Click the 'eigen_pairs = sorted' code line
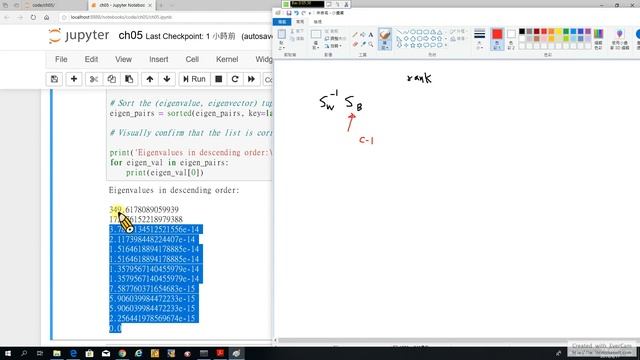640x360 pixels. 191,113
